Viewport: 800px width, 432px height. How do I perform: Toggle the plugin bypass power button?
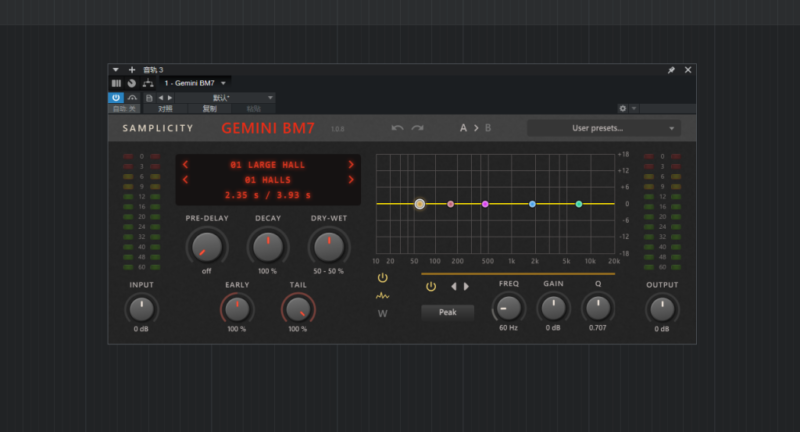pyautogui.click(x=116, y=97)
